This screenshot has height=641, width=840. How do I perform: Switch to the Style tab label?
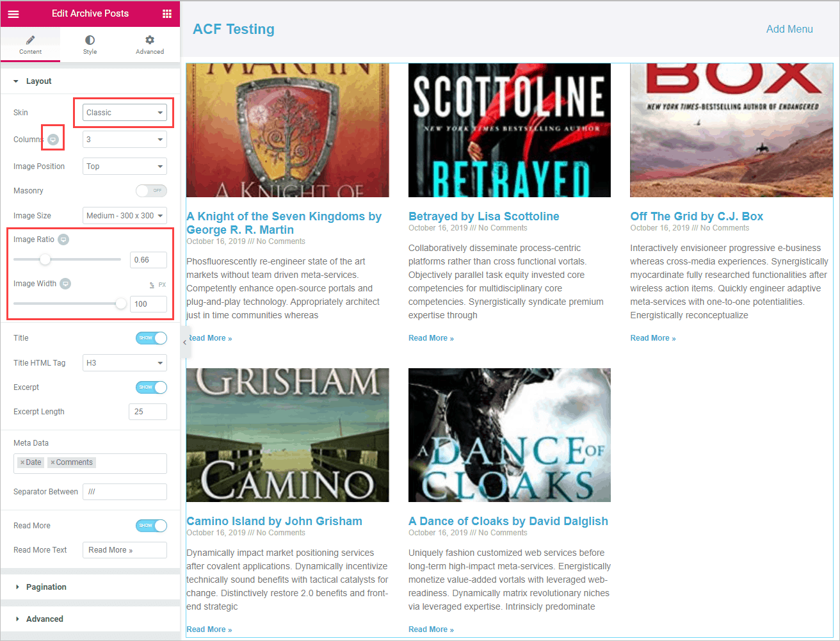point(90,52)
